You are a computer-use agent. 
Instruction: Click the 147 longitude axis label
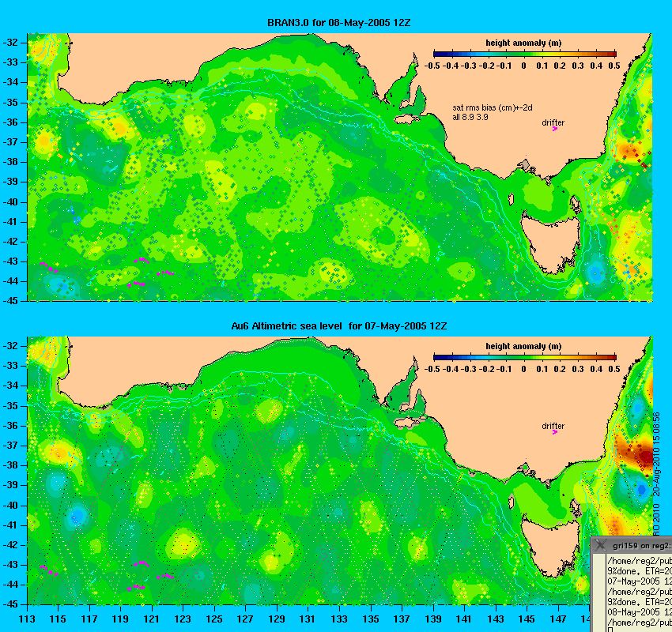(558, 619)
